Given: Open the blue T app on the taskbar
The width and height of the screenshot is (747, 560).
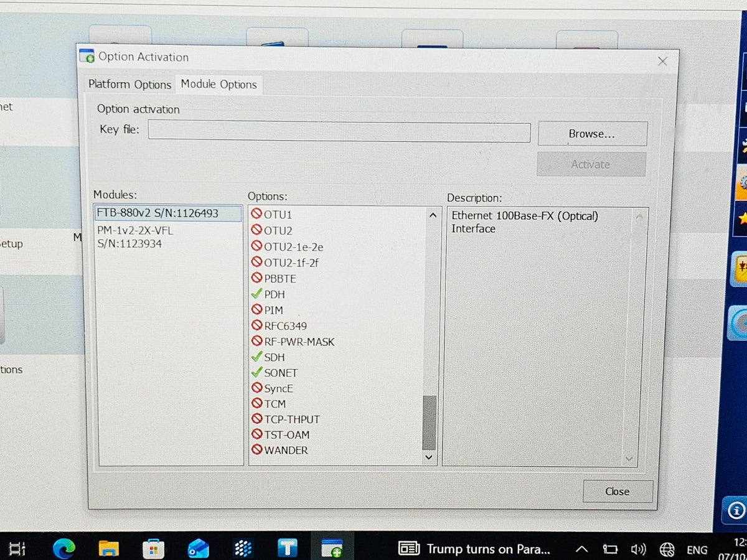Looking at the screenshot, I should pyautogui.click(x=288, y=548).
